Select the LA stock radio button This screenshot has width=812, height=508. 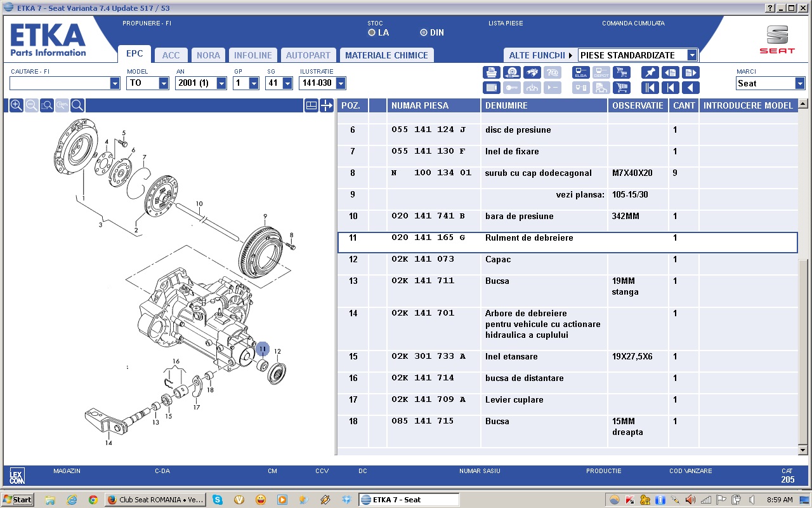click(x=372, y=32)
